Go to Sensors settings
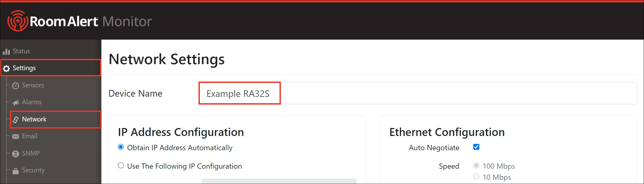The image size is (644, 184). (x=33, y=85)
